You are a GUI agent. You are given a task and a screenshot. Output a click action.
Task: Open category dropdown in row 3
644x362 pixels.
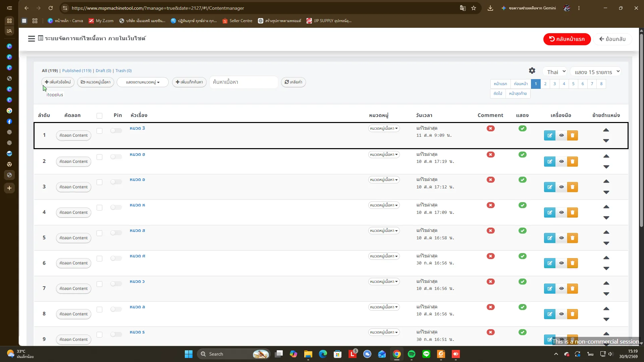pyautogui.click(x=384, y=180)
